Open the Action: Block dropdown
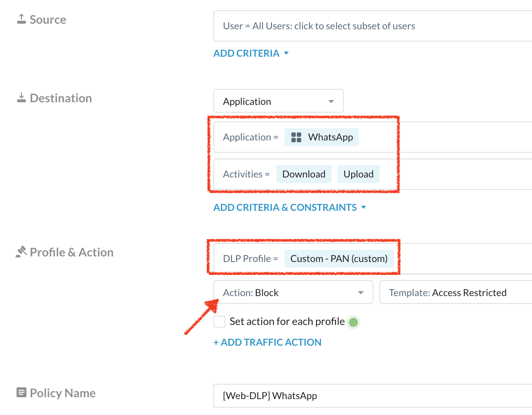 point(293,292)
